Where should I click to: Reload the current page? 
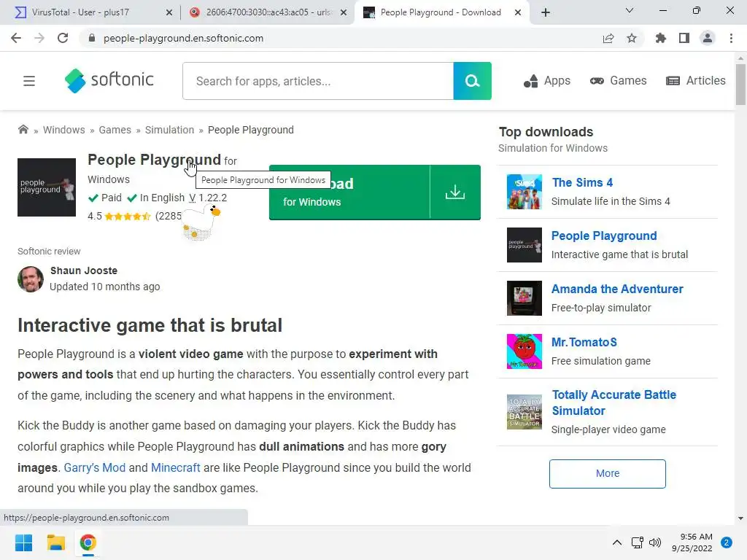point(63,38)
